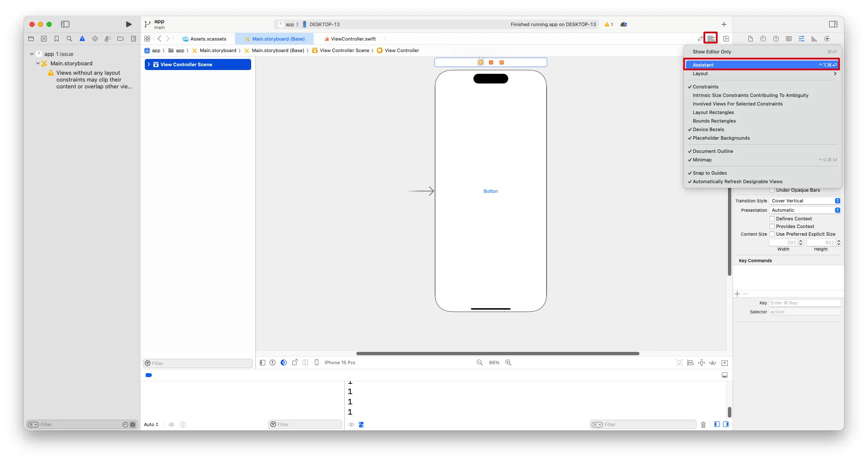Open the Adjust Editor Options icon
868x462 pixels.
coord(710,38)
